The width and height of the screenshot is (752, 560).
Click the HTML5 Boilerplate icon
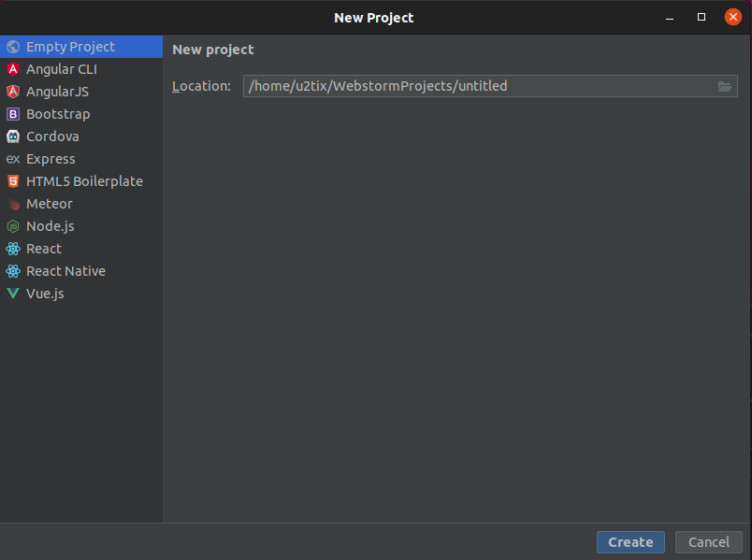coord(12,181)
